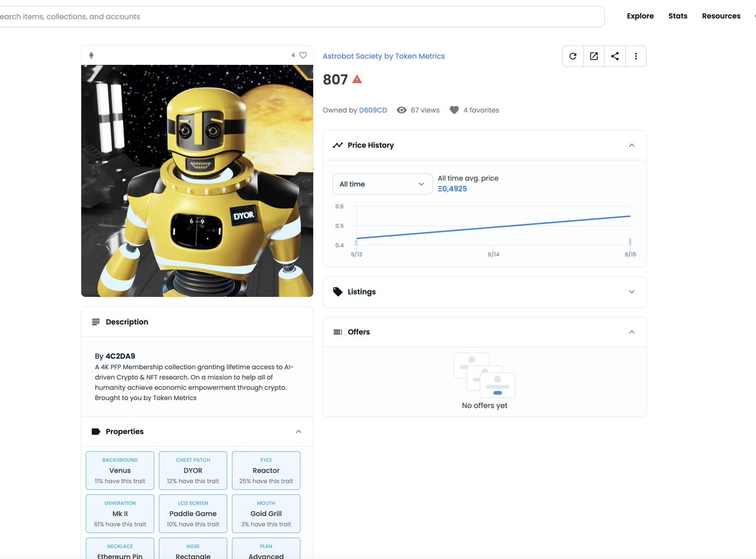Click the eye icon beside 67 views
The image size is (756, 559).
pos(401,110)
